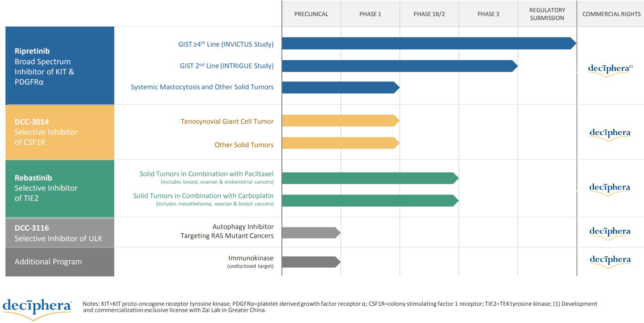Click Solid Tumors in Combination with Carboplatin
The width and height of the screenshot is (644, 323).
click(203, 196)
